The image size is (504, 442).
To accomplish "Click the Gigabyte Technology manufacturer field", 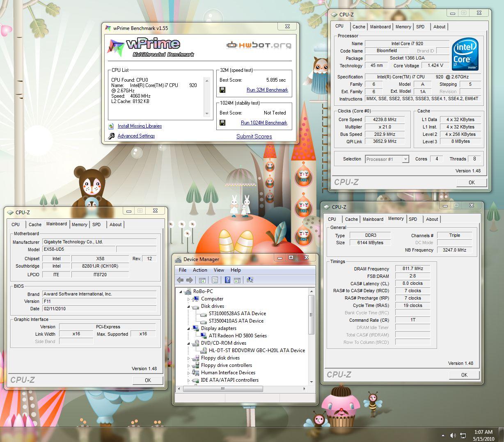I will (99, 242).
